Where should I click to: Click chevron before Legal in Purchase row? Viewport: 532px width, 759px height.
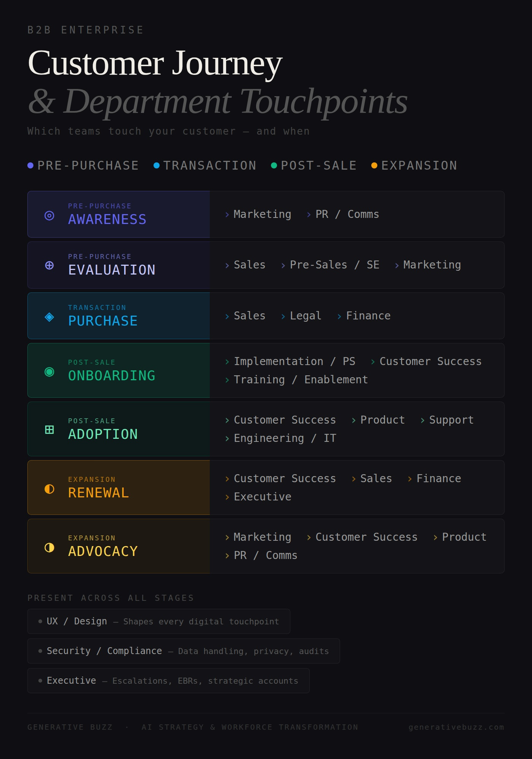pos(283,316)
